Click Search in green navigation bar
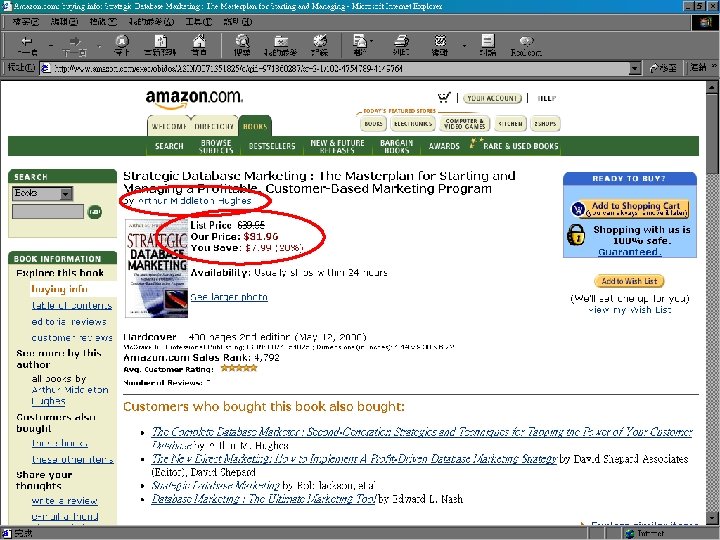720x540 pixels. pyautogui.click(x=169, y=146)
